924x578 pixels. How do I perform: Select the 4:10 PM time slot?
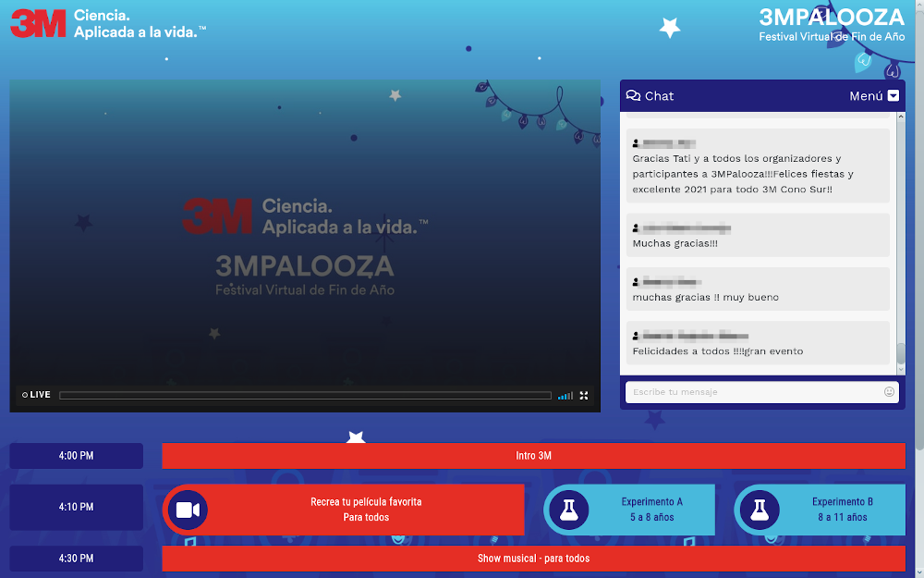tap(76, 507)
